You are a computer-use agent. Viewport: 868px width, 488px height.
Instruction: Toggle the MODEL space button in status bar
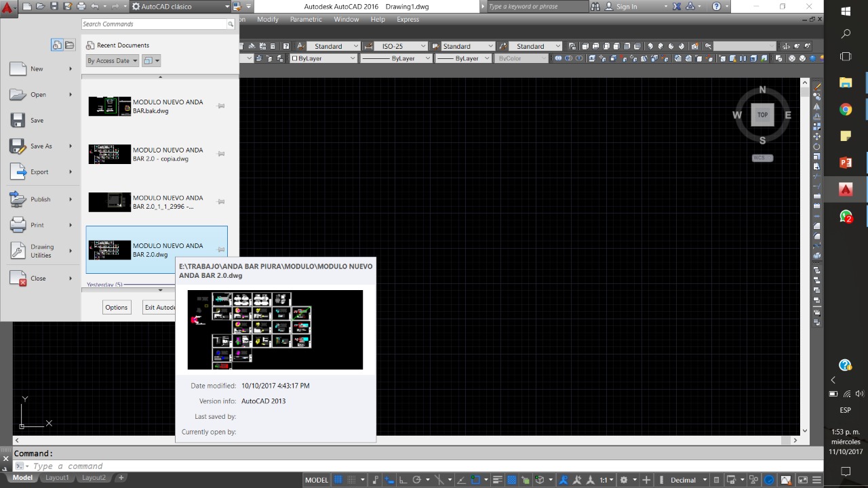coord(316,480)
